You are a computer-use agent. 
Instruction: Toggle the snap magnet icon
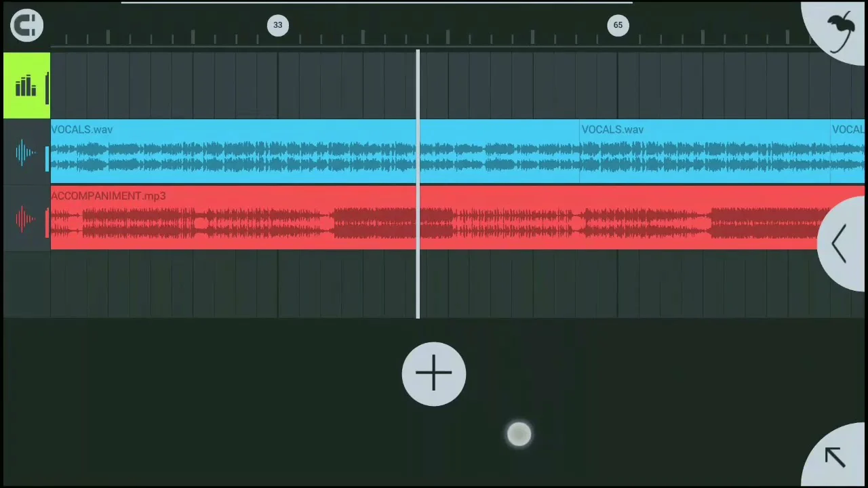tap(27, 26)
